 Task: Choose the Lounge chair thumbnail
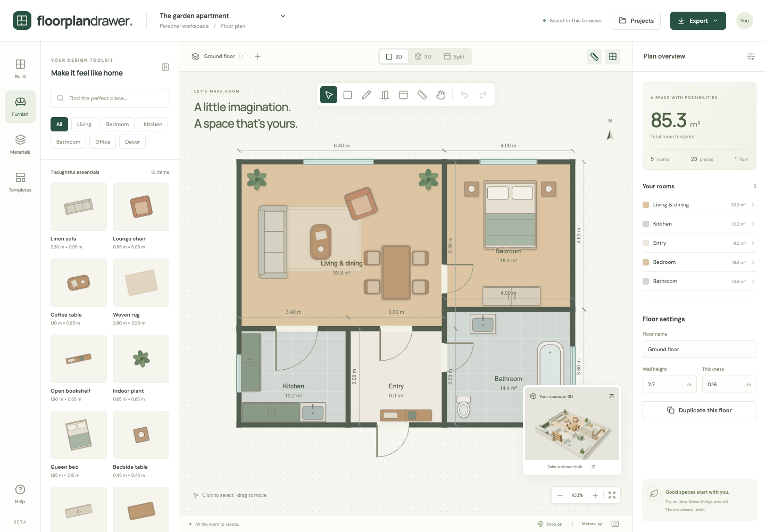141,206
